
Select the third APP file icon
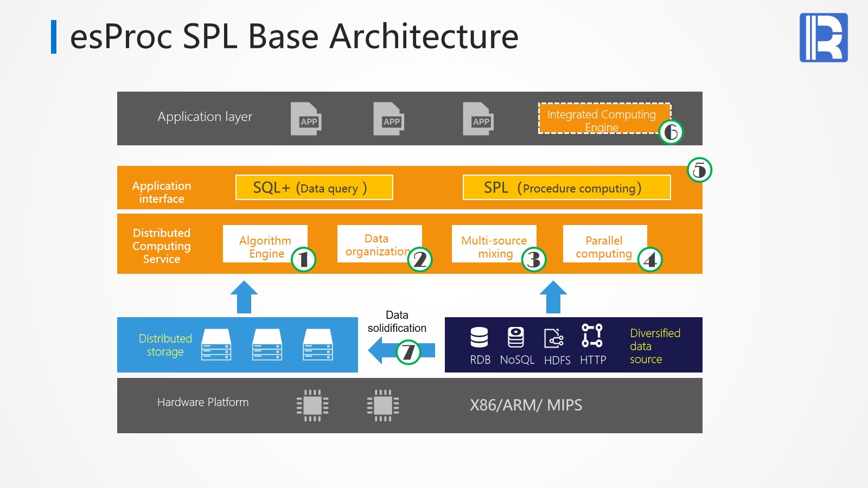(x=478, y=119)
